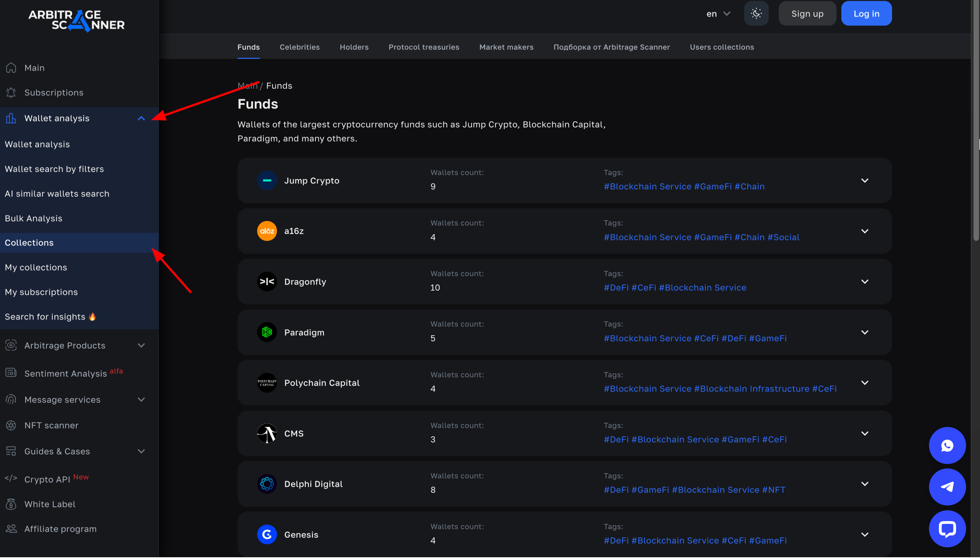Click the Jump Crypto logo
980x560 pixels.
tap(267, 180)
